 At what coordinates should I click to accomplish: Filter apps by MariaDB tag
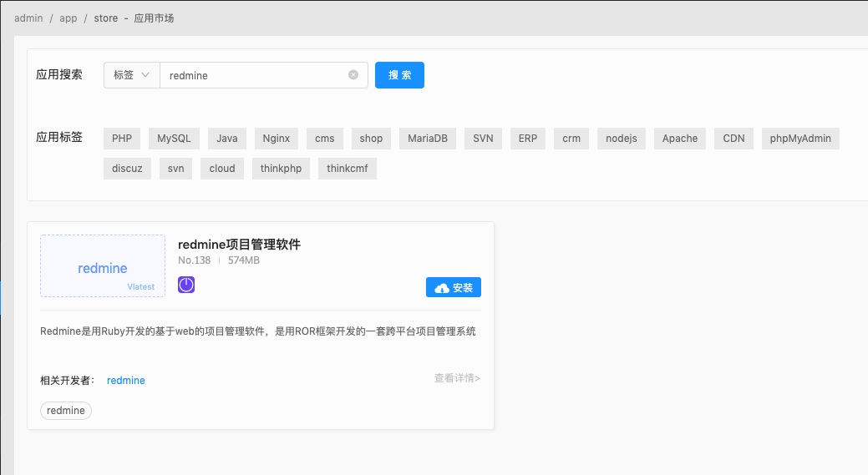tap(428, 139)
